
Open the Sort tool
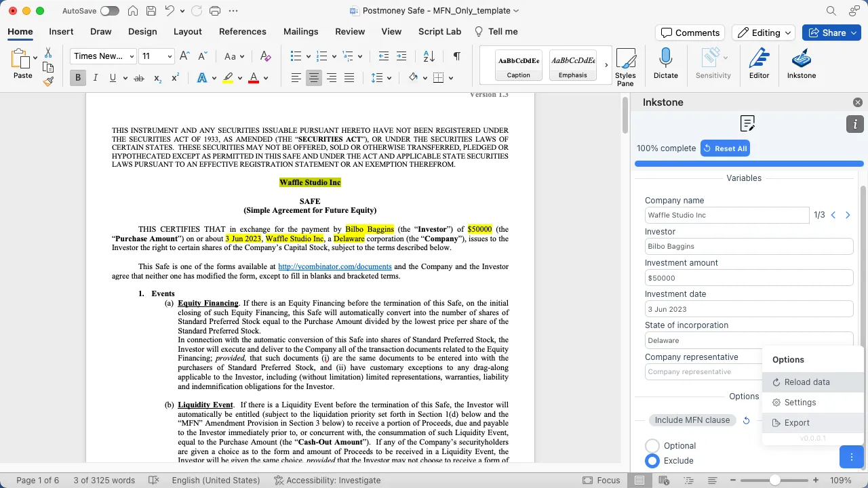point(429,56)
